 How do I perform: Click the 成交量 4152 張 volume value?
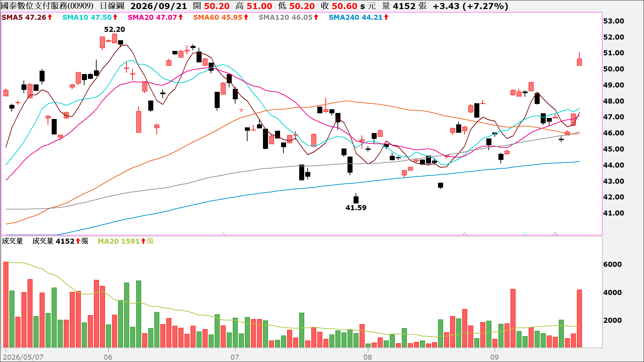pos(60,241)
